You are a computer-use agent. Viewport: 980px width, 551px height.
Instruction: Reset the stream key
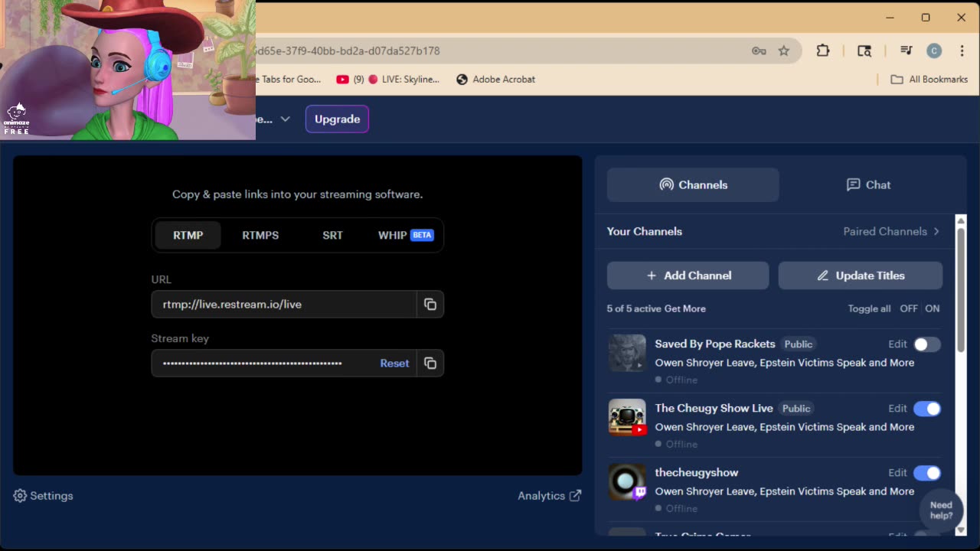[x=394, y=364]
